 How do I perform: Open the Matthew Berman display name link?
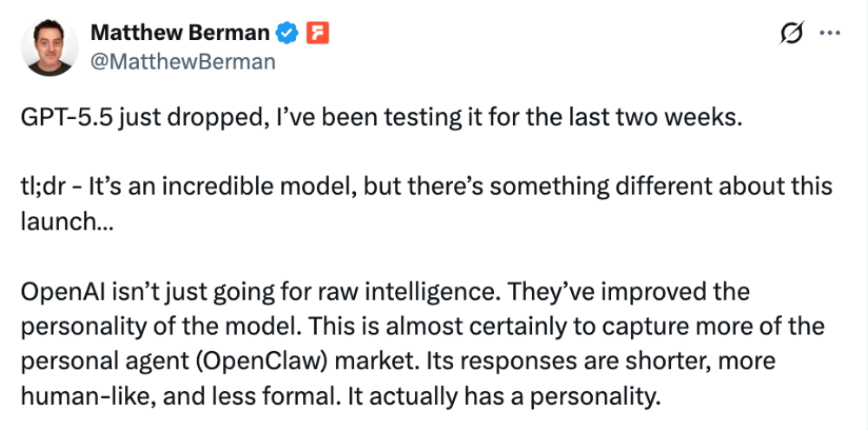pyautogui.click(x=181, y=34)
